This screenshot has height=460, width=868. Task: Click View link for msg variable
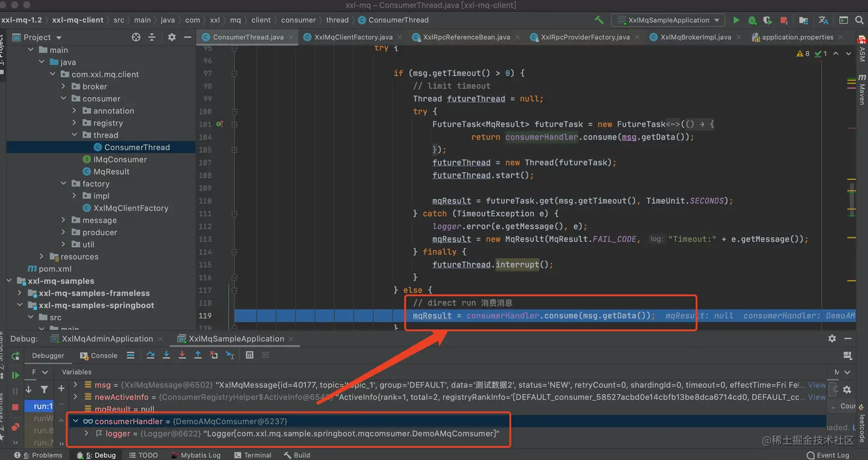817,385
